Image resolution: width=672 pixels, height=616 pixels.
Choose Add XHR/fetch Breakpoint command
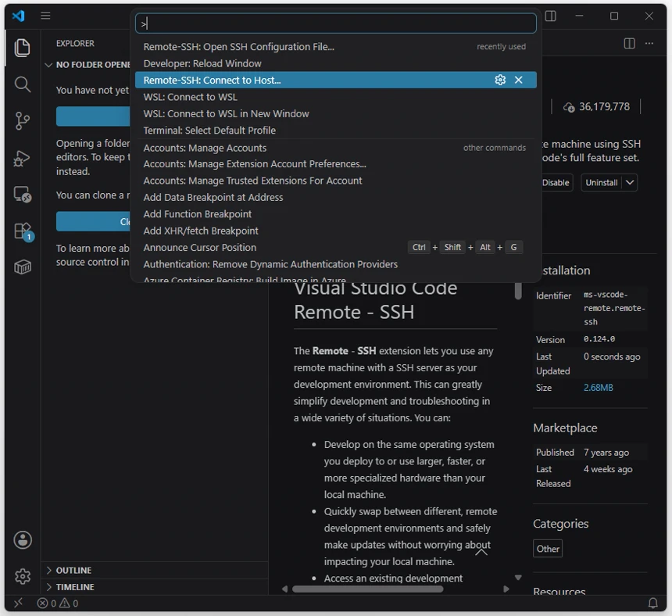(335, 231)
